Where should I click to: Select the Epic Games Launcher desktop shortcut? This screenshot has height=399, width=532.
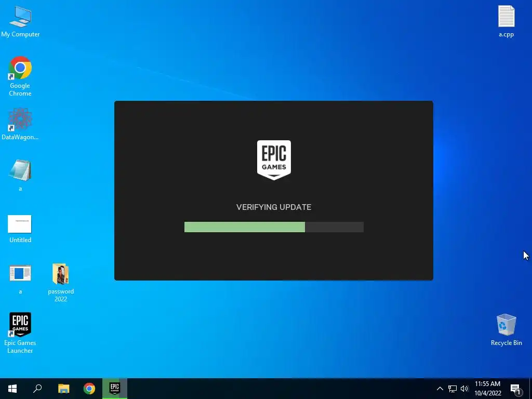click(20, 333)
